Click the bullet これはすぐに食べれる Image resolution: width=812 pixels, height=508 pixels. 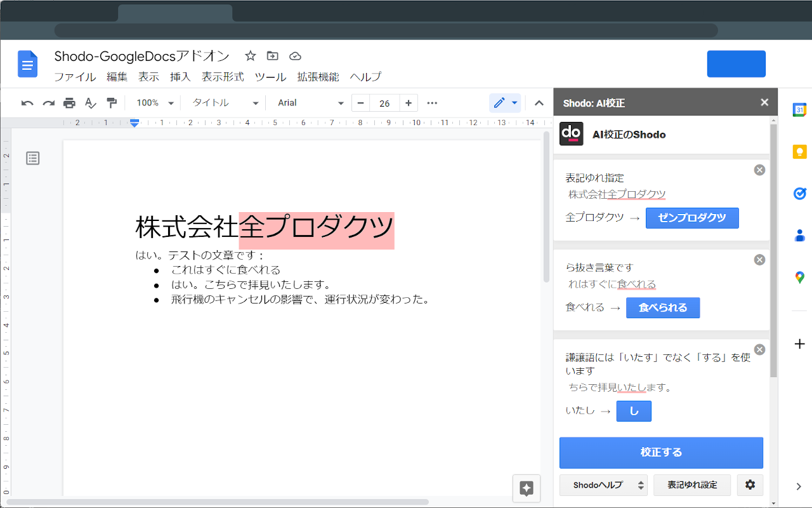pos(226,270)
